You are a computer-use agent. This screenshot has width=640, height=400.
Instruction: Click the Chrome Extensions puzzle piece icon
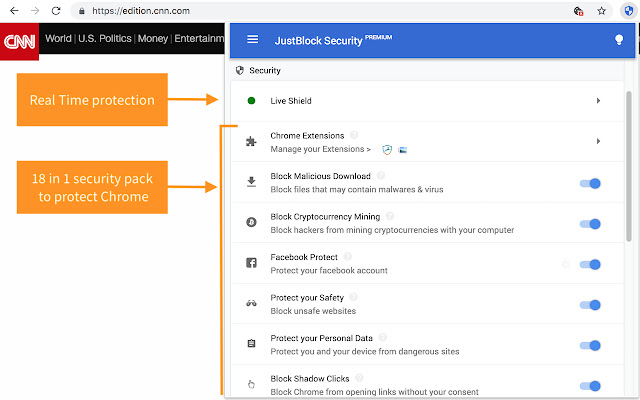(x=251, y=142)
